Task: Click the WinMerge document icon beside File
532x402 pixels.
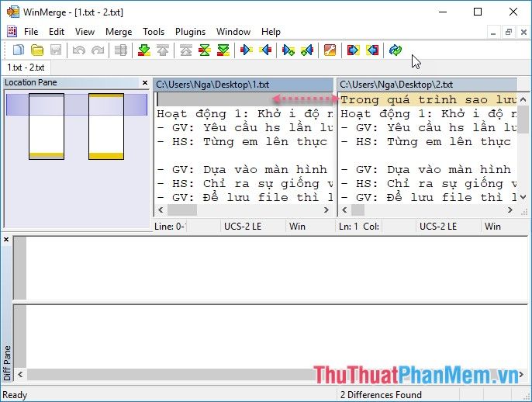Action: coord(12,32)
